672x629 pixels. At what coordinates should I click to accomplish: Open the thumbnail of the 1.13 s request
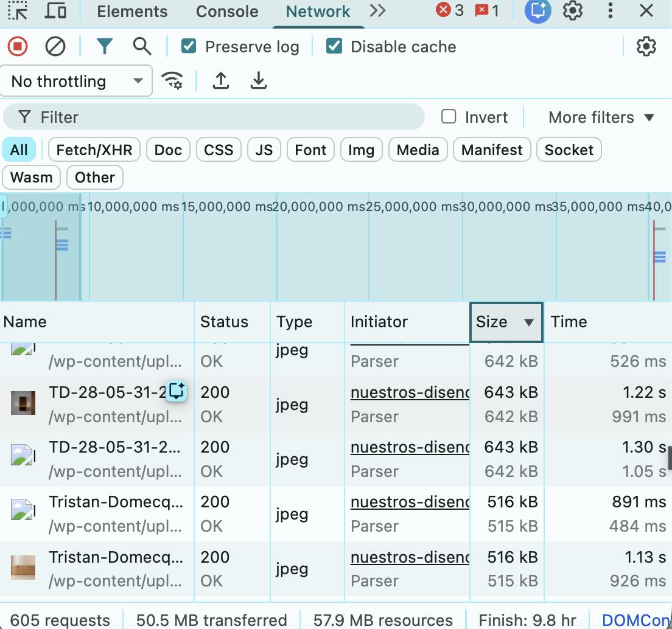(x=23, y=568)
